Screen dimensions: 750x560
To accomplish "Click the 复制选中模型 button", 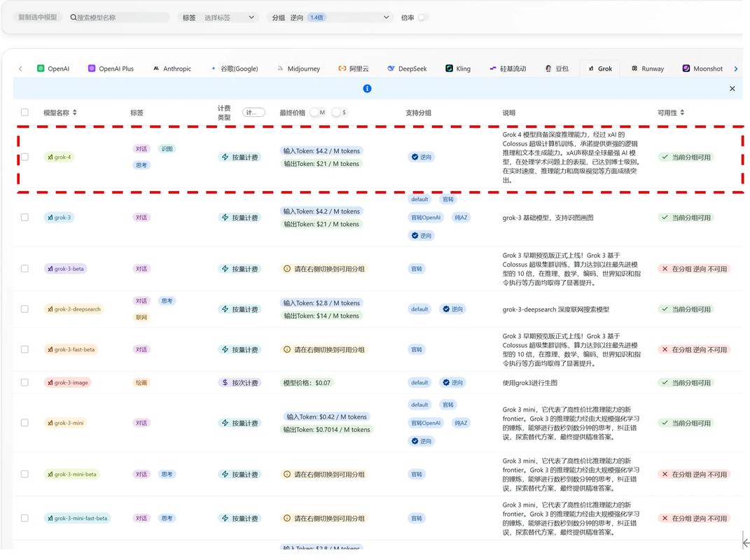I will (37, 17).
